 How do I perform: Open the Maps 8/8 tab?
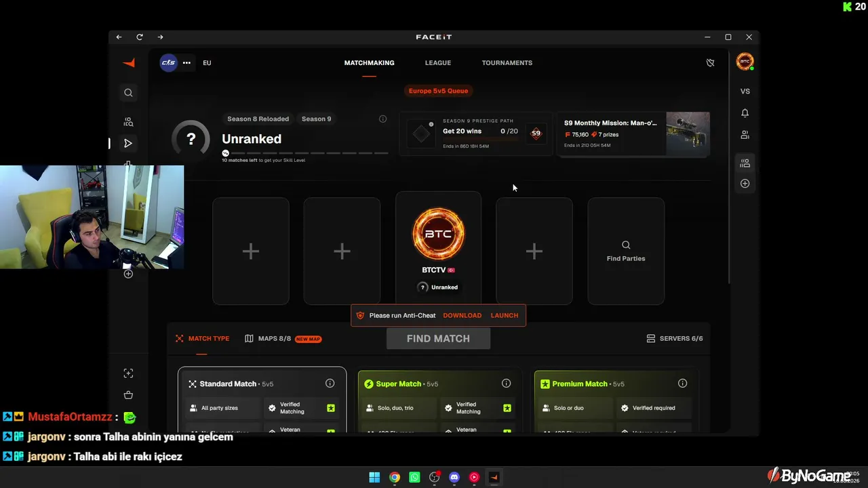tap(283, 339)
